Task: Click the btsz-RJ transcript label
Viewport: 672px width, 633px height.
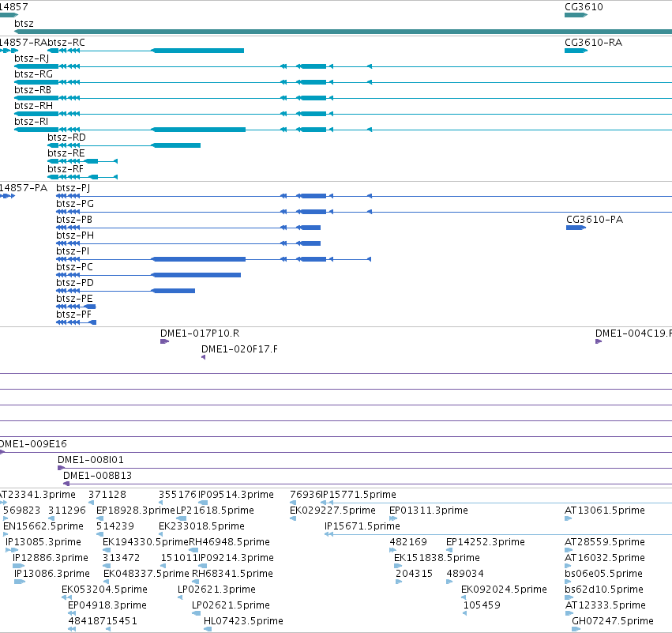Action: click(32, 58)
